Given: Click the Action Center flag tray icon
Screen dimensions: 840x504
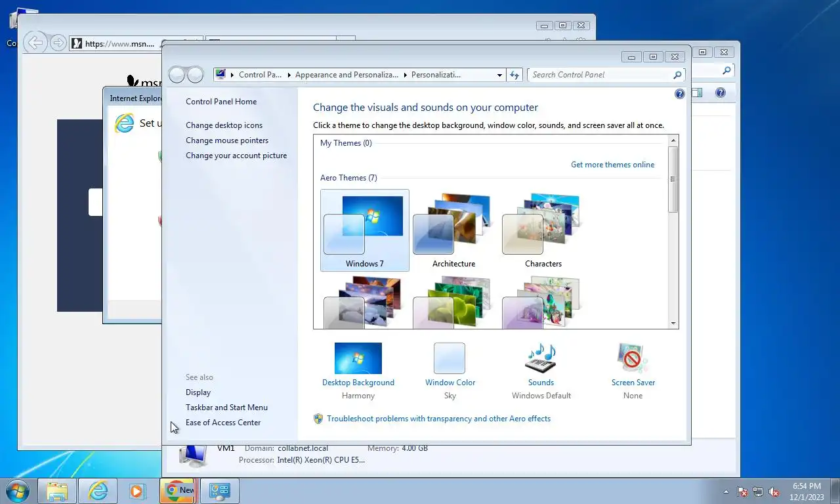Looking at the screenshot, I should click(742, 492).
